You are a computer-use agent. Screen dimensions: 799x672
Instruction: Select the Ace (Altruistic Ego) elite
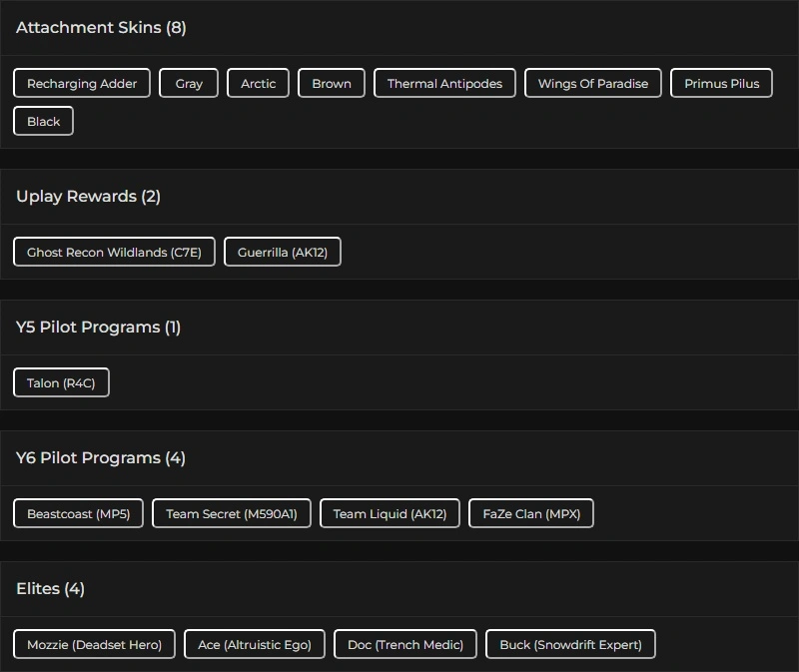point(255,644)
